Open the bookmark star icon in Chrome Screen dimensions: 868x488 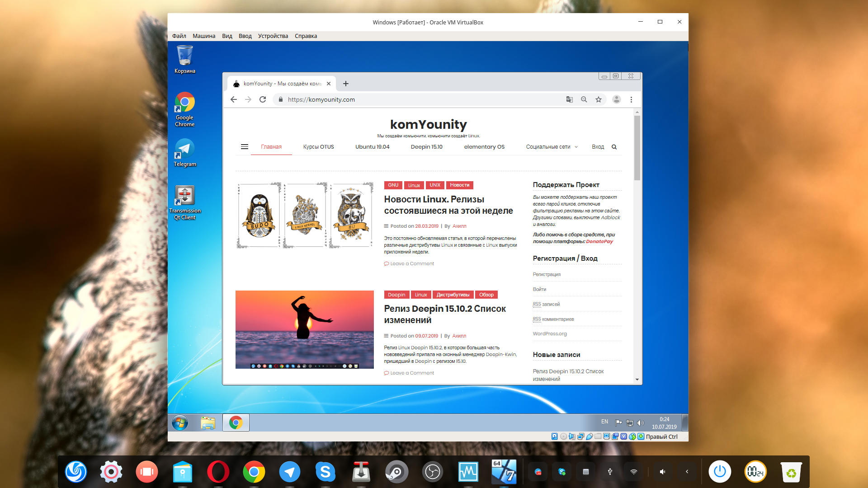(x=599, y=99)
